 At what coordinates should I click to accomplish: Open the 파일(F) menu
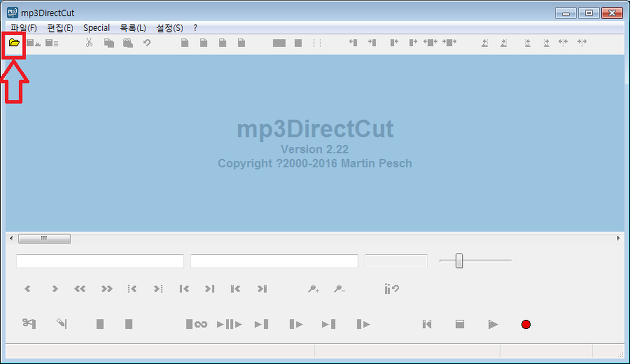[24, 28]
